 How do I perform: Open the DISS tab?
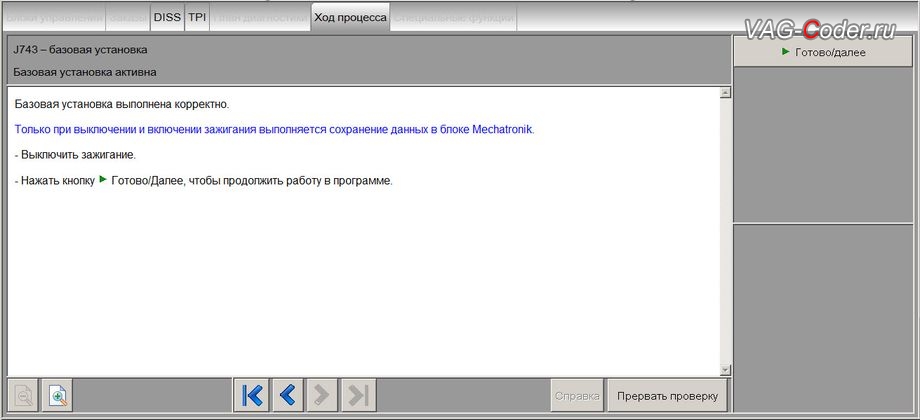tap(167, 18)
